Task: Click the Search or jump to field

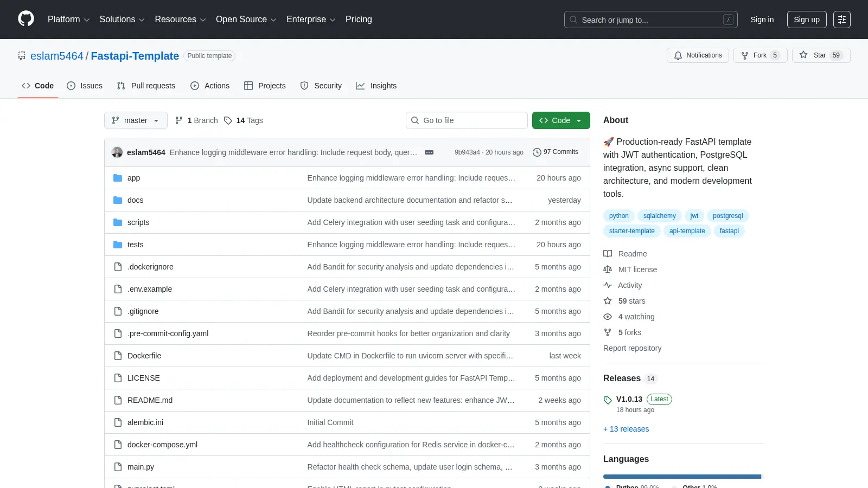Action: pyautogui.click(x=651, y=20)
